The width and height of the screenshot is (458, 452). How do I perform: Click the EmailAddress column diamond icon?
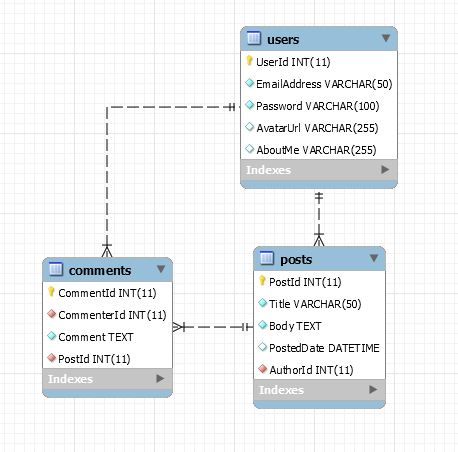[x=249, y=83]
